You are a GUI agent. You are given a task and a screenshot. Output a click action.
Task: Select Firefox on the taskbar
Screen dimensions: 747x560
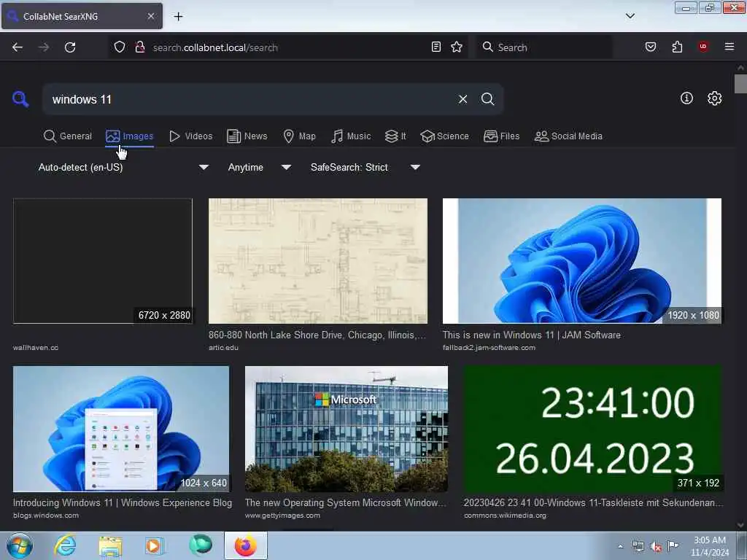pyautogui.click(x=246, y=545)
